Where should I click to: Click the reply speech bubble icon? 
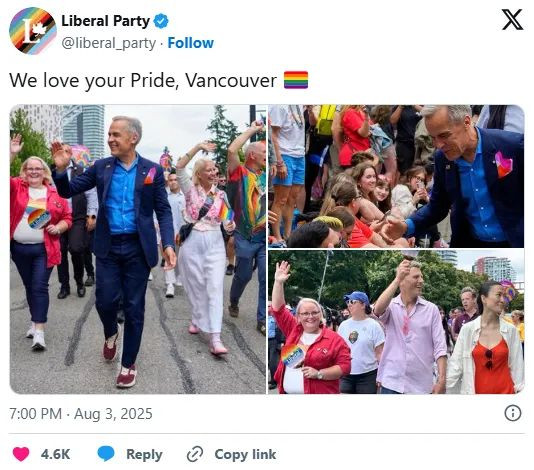point(106,454)
